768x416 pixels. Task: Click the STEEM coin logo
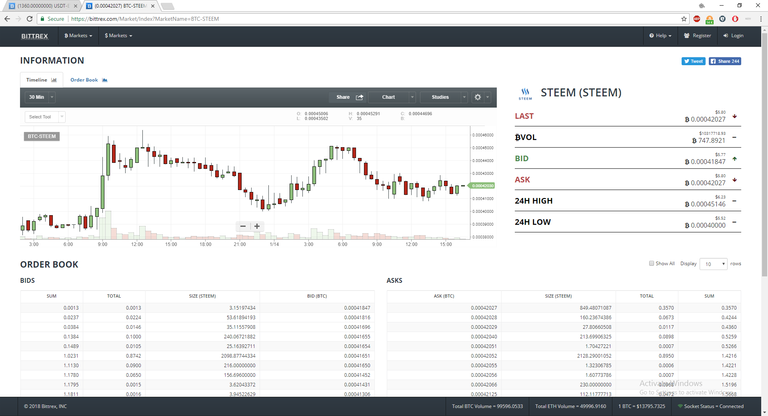click(525, 94)
